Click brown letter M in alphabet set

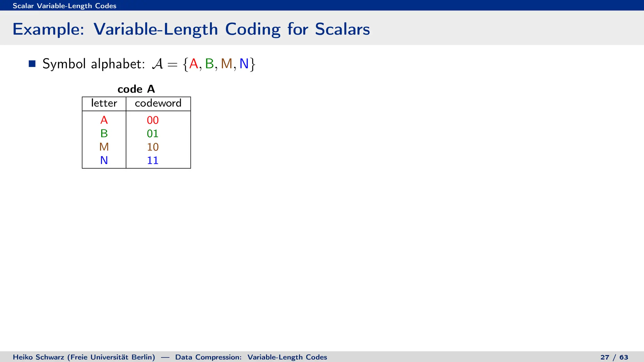coord(226,64)
